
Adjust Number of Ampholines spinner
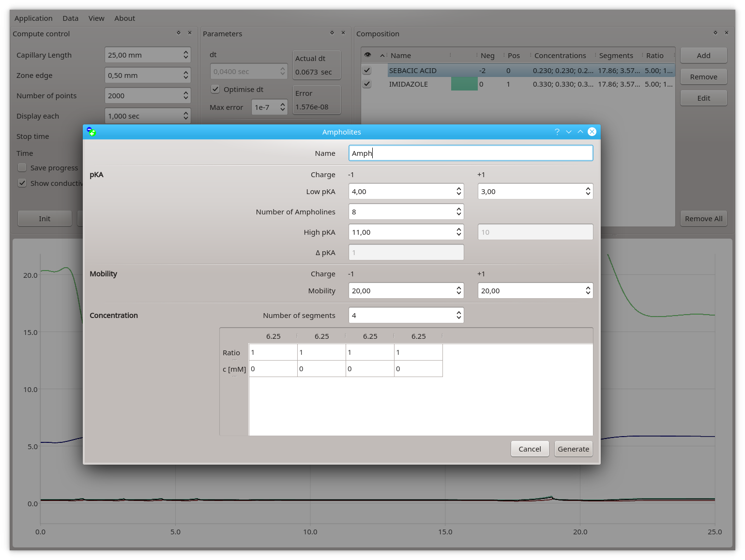click(459, 212)
